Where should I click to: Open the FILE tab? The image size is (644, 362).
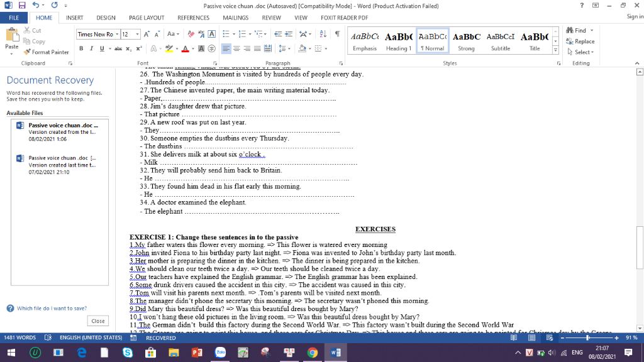coord(14,18)
